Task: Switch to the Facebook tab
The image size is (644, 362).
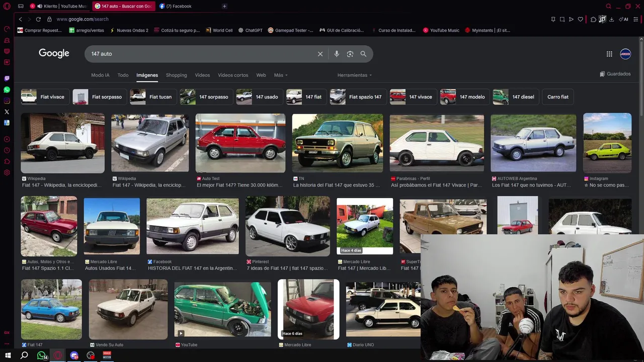Action: click(179, 6)
